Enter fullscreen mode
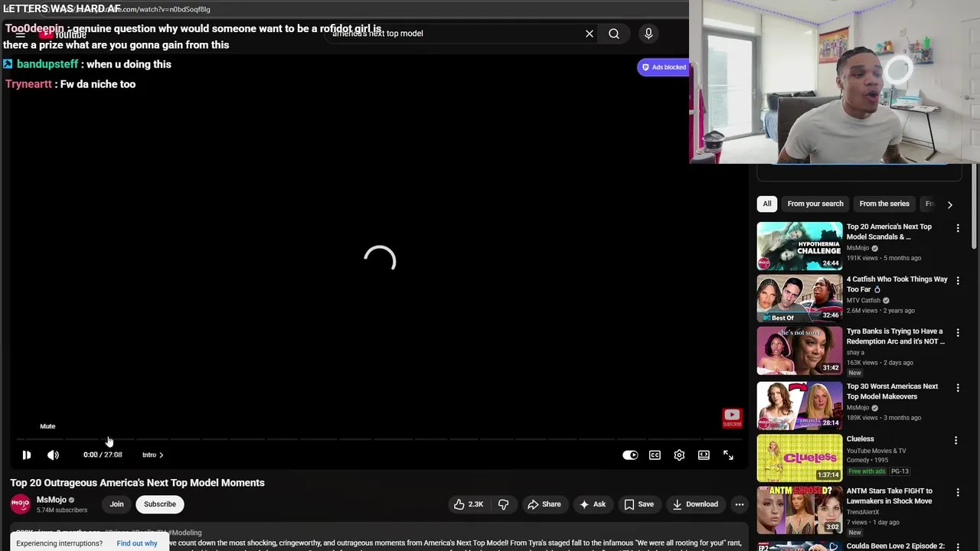This screenshot has width=980, height=551. click(x=728, y=455)
